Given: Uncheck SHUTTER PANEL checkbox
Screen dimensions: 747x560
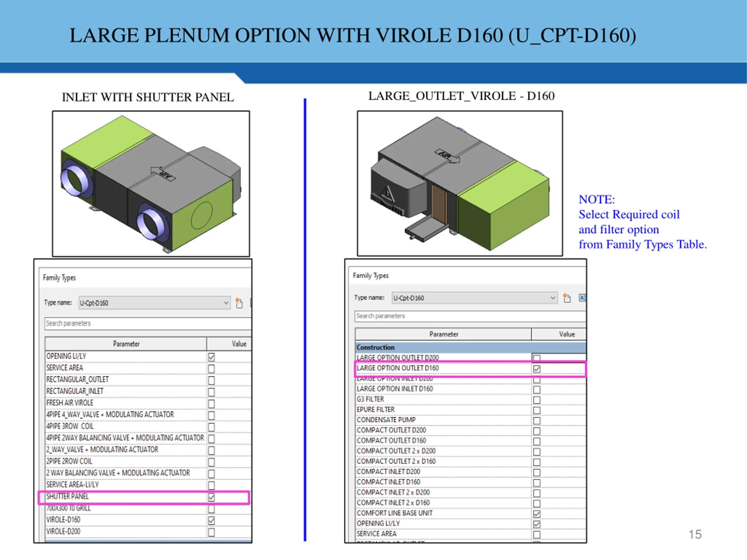Looking at the screenshot, I should (211, 497).
